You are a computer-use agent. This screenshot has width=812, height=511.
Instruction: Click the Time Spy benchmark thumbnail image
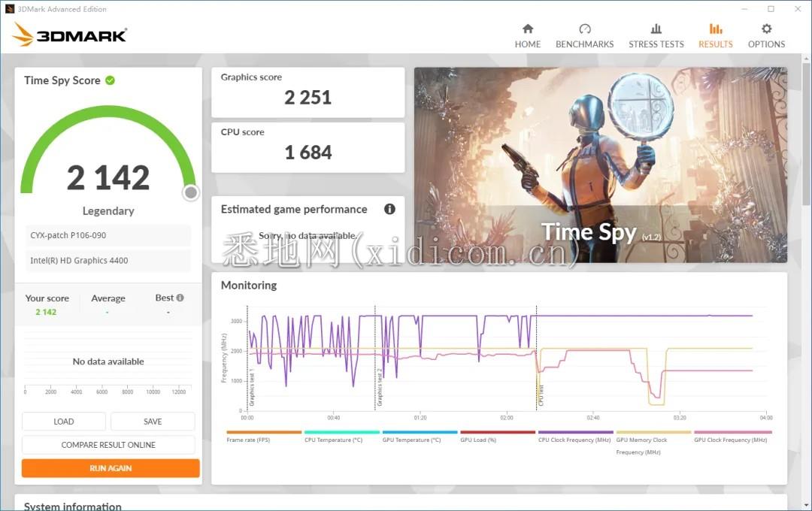600,165
